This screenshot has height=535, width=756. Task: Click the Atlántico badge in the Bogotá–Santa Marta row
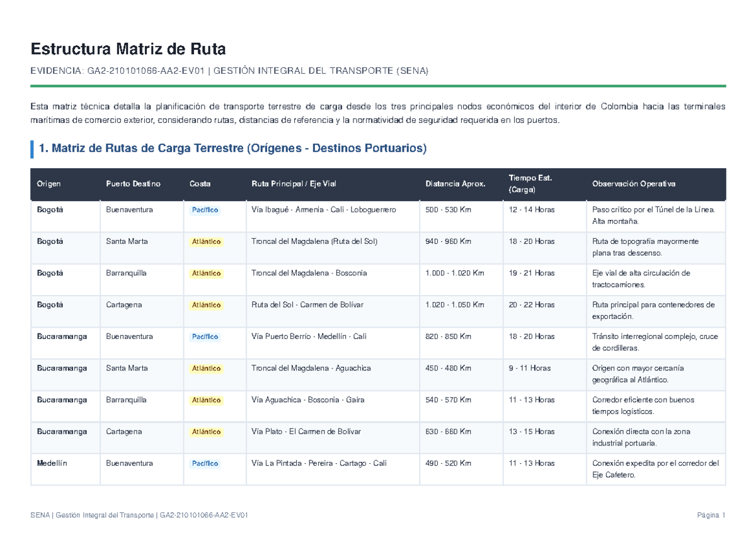tap(207, 242)
